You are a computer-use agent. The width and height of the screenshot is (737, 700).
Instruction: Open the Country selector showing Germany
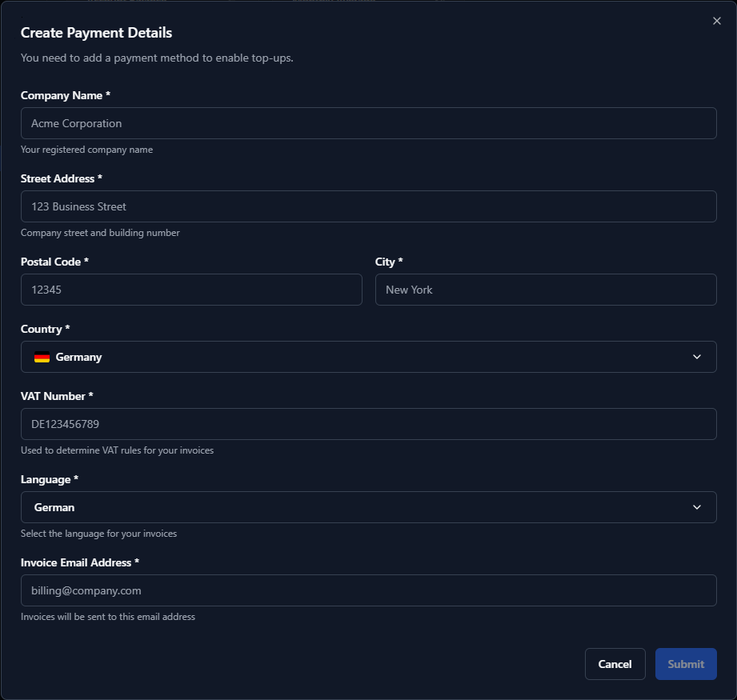(368, 357)
